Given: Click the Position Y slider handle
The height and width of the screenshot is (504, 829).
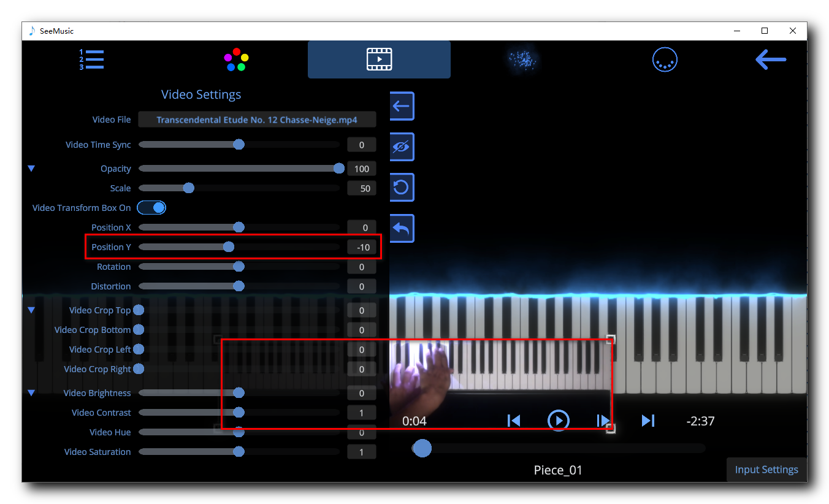Looking at the screenshot, I should click(229, 247).
